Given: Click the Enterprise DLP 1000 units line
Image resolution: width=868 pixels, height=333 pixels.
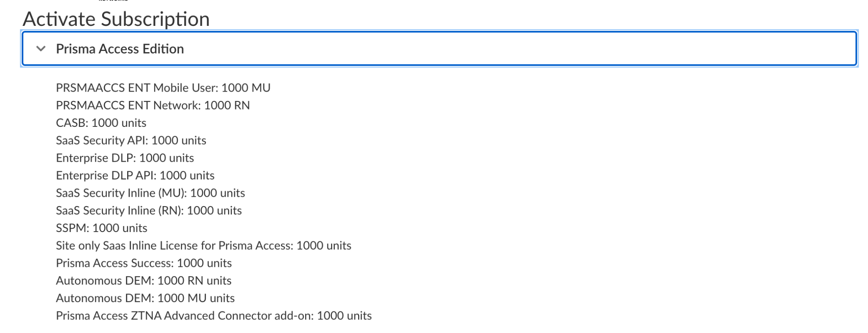Looking at the screenshot, I should click(x=125, y=158).
